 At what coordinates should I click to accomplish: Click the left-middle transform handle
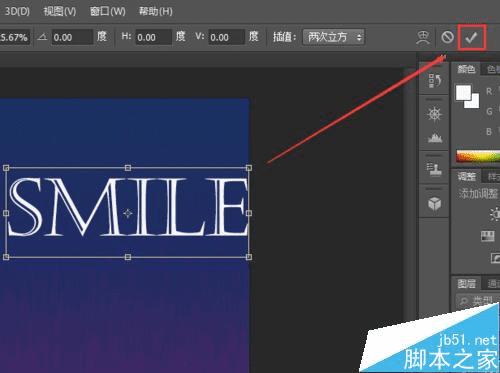(6, 213)
